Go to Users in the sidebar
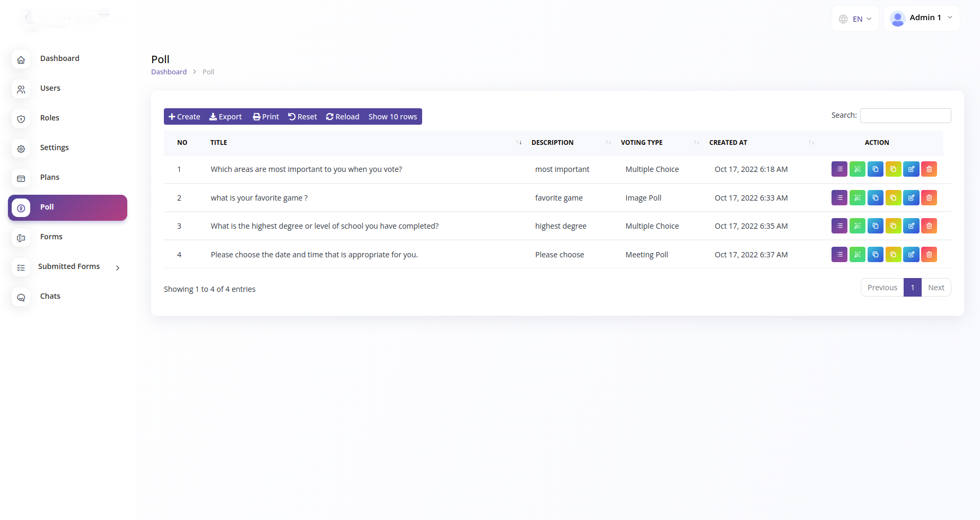Screen dimensions: 980x520 pyautogui.click(x=50, y=88)
